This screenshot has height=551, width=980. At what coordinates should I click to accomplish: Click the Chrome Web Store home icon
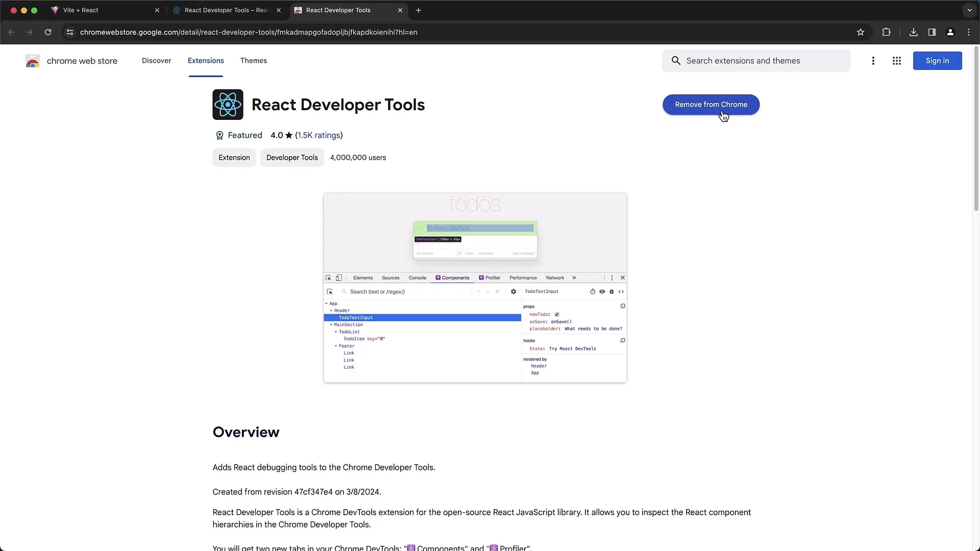point(32,61)
